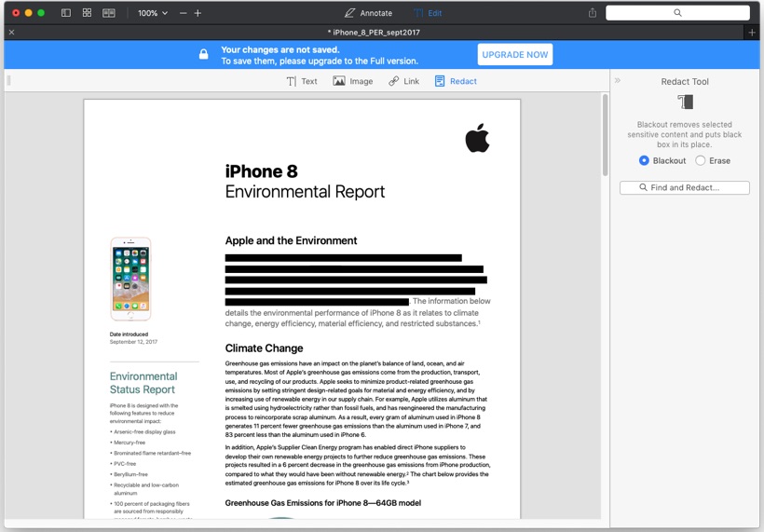Select the Link edit tool
The height and width of the screenshot is (532, 764).
[x=404, y=81]
